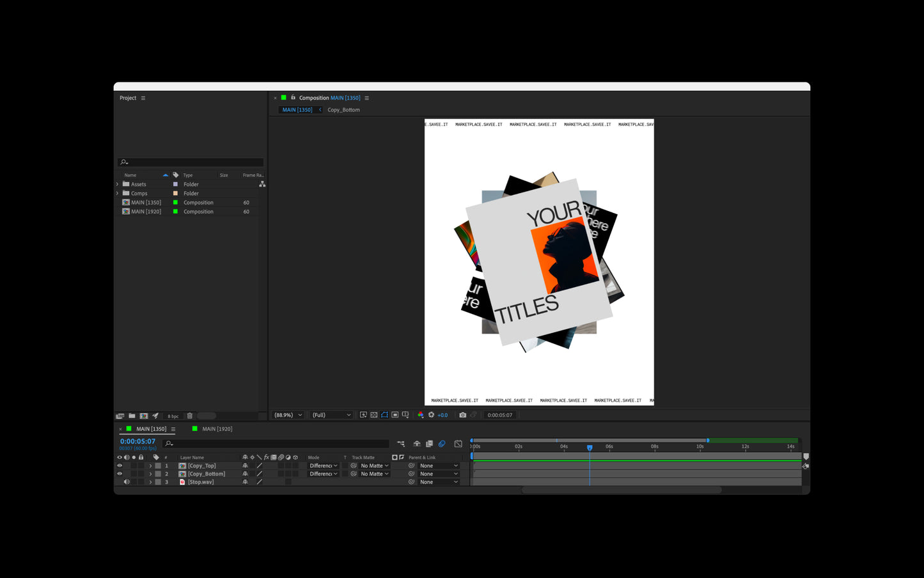Screen dimensions: 924x578
Task: Switch to the MAIN [1920] timeline tab
Action: pyautogui.click(x=217, y=429)
